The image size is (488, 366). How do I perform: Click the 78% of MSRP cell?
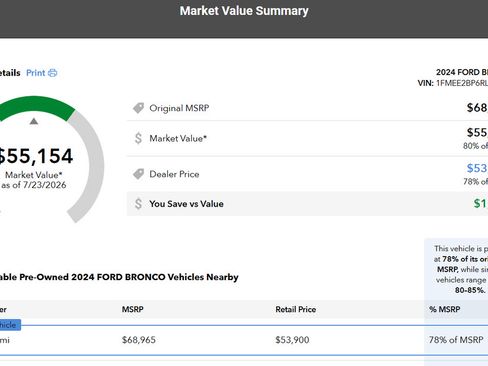(x=456, y=340)
